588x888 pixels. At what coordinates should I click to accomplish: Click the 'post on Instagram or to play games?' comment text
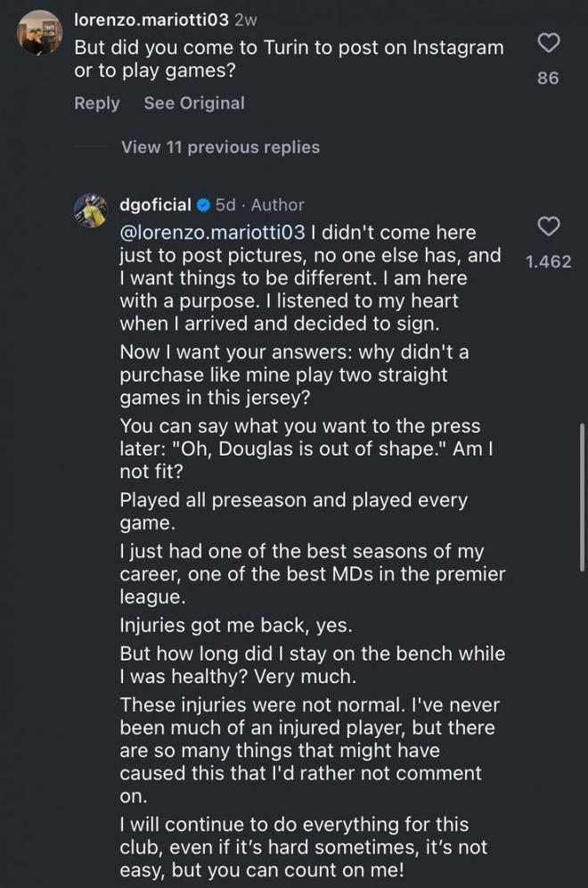tap(288, 58)
